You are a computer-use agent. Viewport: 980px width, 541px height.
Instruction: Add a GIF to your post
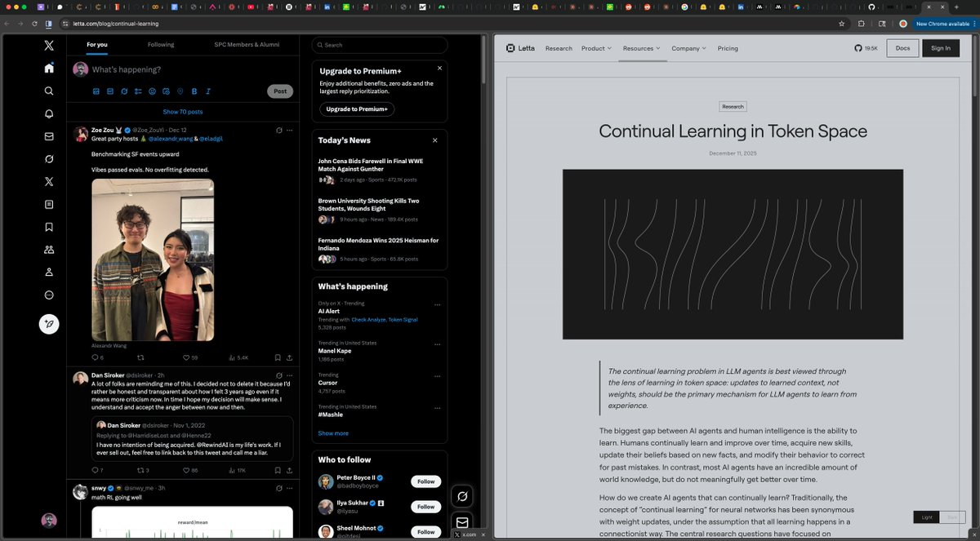click(x=111, y=91)
